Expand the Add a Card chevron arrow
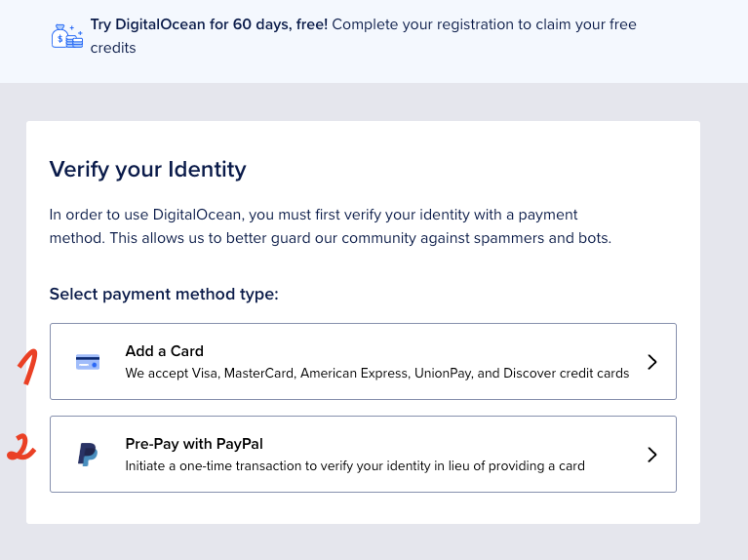This screenshot has width=748, height=560. pos(652,362)
